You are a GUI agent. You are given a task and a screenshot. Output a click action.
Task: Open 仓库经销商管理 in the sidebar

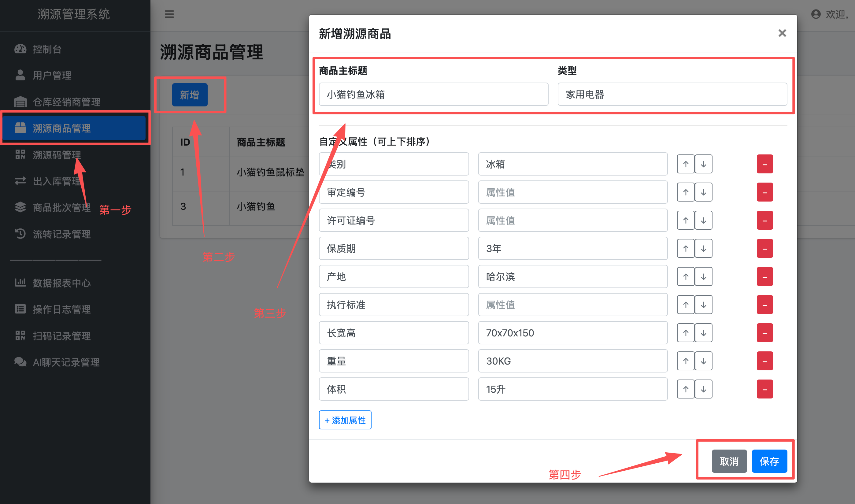pos(74,102)
